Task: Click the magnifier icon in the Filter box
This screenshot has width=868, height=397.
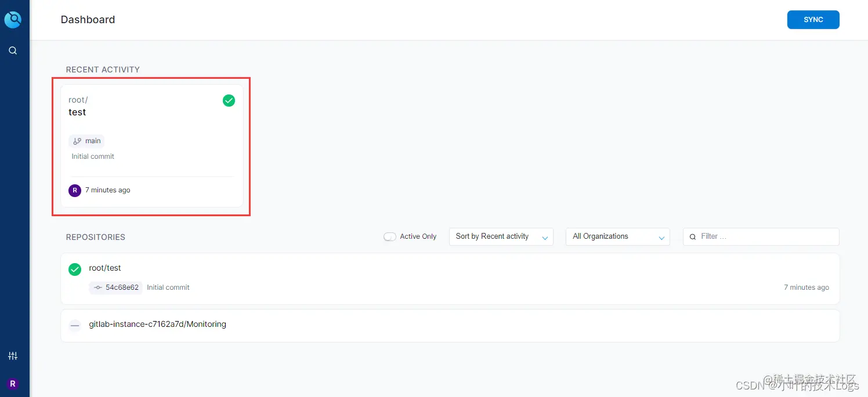Action: tap(693, 237)
